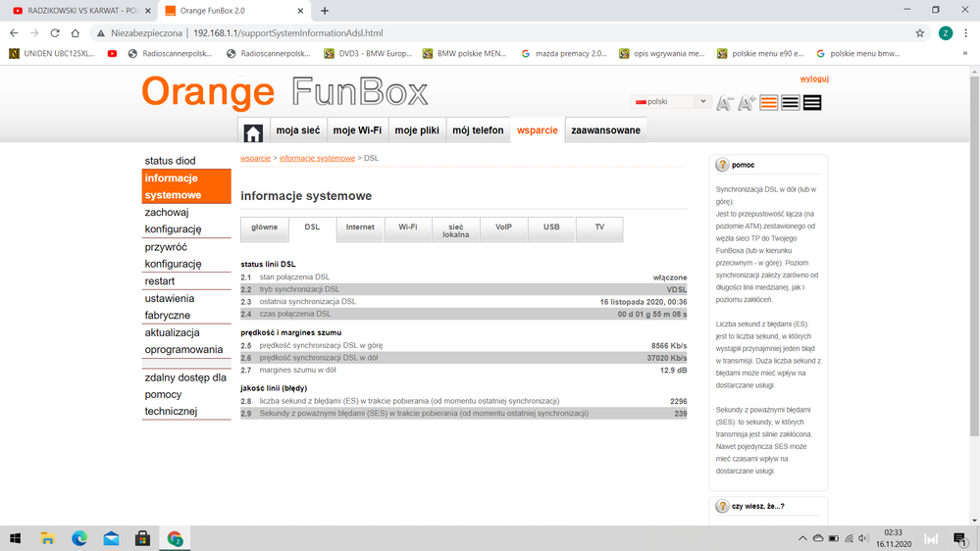The image size is (980, 551).
Task: Switch to the Wi-Fi information tab
Action: coord(407,227)
